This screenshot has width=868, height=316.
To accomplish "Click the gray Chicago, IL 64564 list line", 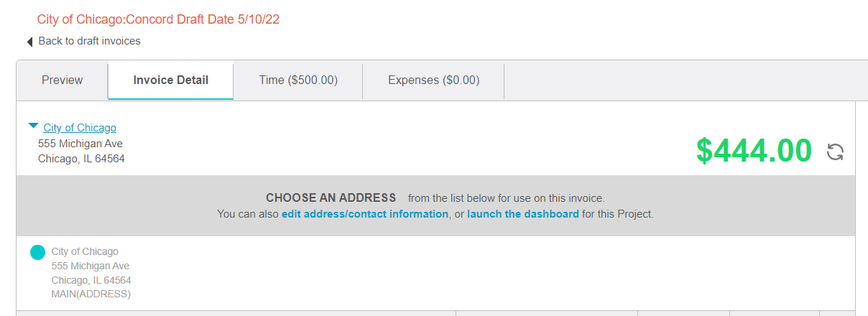I will pyautogui.click(x=91, y=280).
